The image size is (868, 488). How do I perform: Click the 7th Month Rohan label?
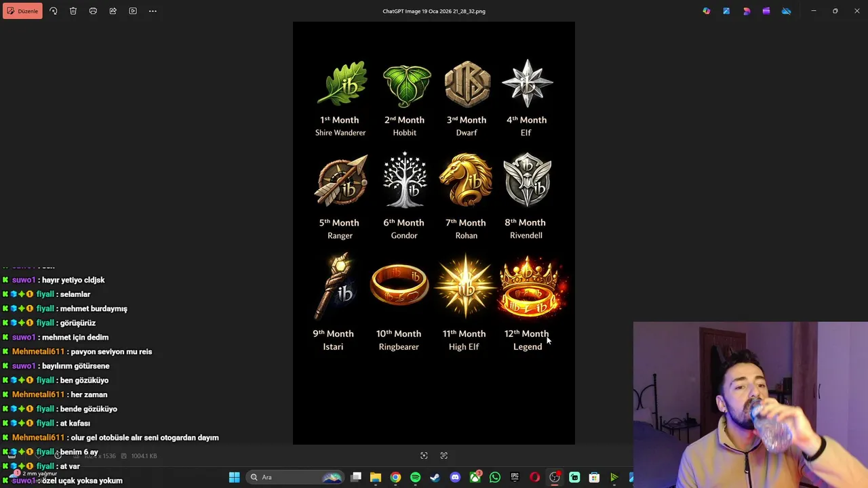[x=466, y=228]
